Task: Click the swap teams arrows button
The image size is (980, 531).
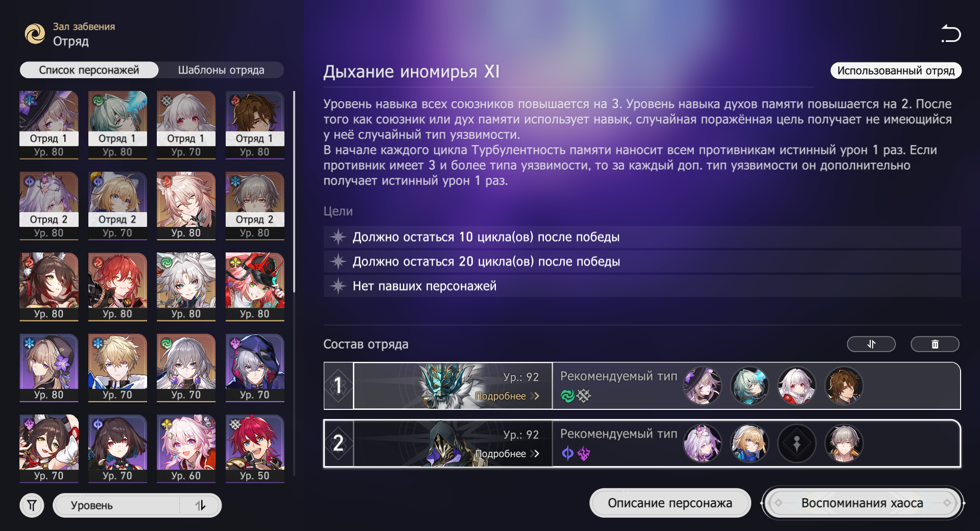Action: pyautogui.click(x=871, y=344)
